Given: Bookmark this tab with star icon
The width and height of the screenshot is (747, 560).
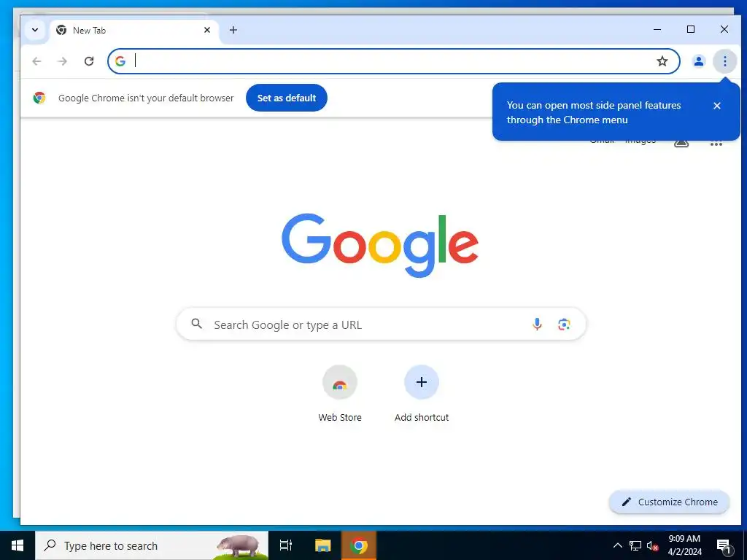Looking at the screenshot, I should (662, 61).
